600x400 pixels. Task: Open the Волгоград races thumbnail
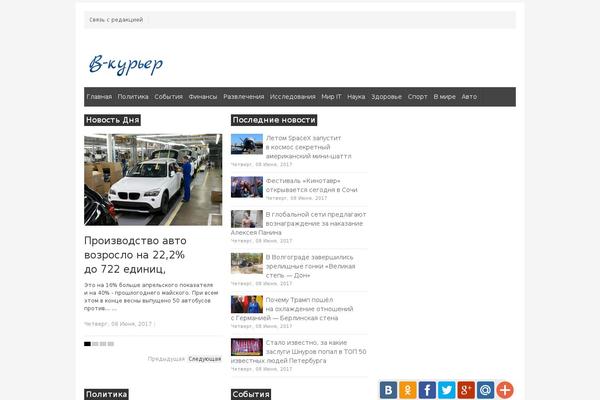[x=247, y=263]
